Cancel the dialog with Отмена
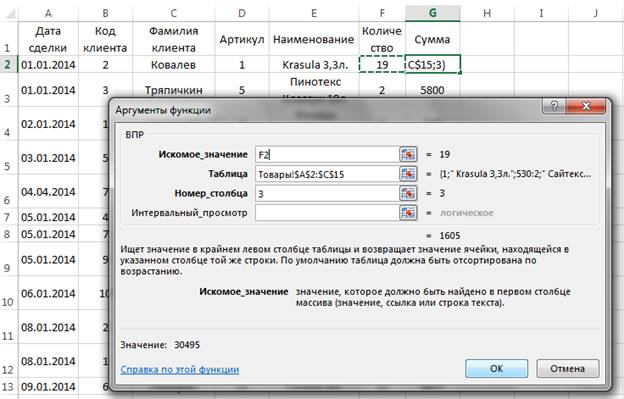The height and width of the screenshot is (399, 624). pyautogui.click(x=567, y=368)
